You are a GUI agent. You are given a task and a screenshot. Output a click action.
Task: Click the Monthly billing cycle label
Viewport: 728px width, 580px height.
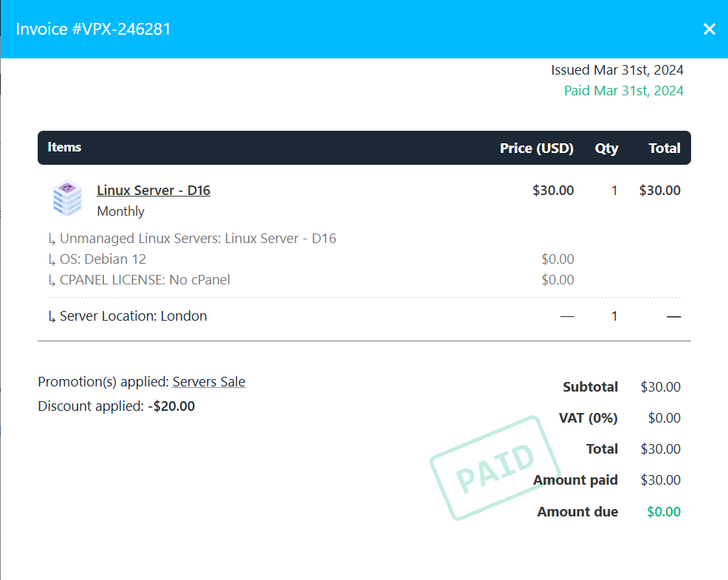pyautogui.click(x=120, y=211)
